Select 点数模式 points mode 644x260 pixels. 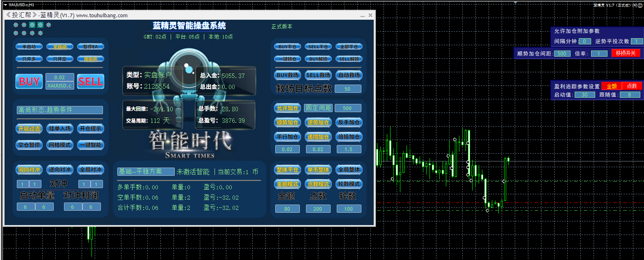[x=318, y=184]
